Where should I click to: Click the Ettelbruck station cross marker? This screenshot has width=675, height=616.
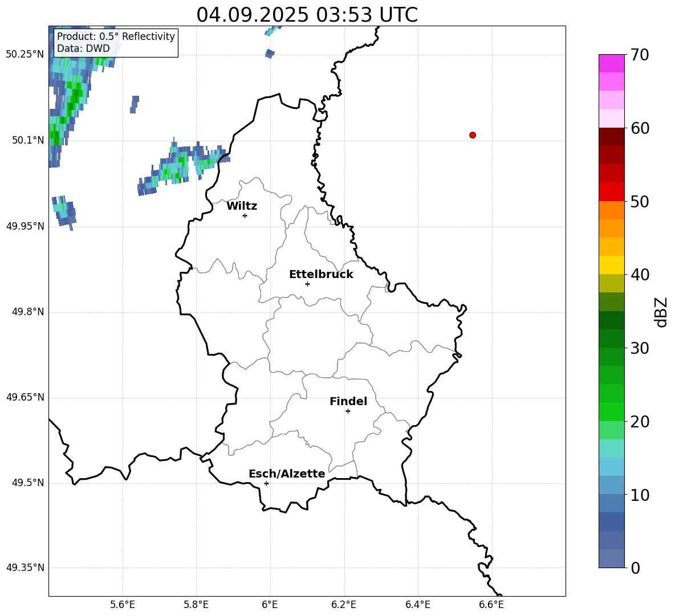[307, 284]
